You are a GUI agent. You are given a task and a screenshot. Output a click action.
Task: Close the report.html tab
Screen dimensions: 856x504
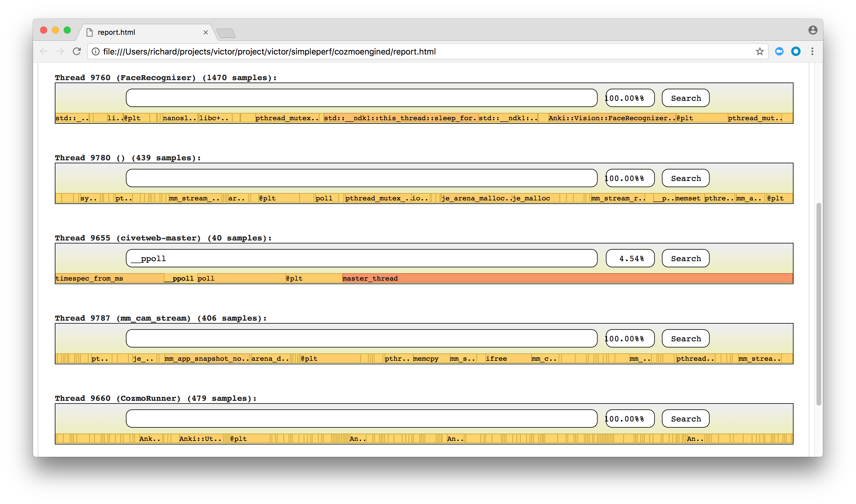click(x=205, y=32)
